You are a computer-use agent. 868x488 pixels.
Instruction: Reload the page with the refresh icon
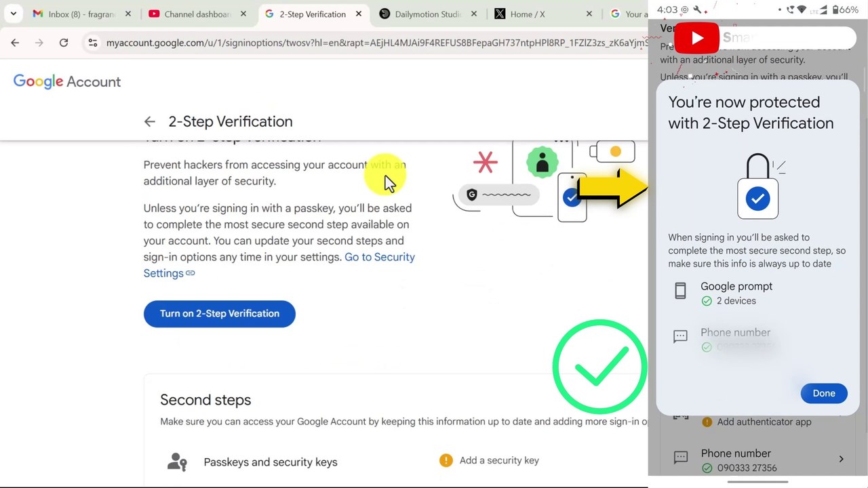[64, 43]
